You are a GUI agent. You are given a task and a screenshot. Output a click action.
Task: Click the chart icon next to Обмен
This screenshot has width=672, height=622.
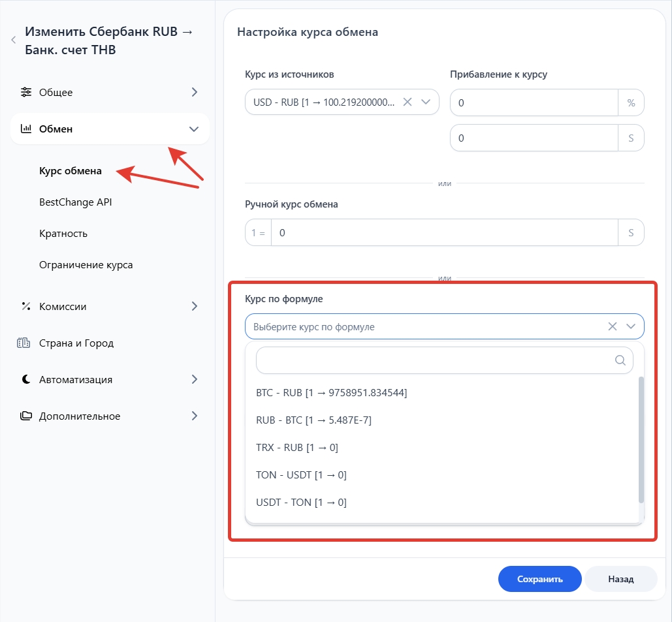[26, 129]
